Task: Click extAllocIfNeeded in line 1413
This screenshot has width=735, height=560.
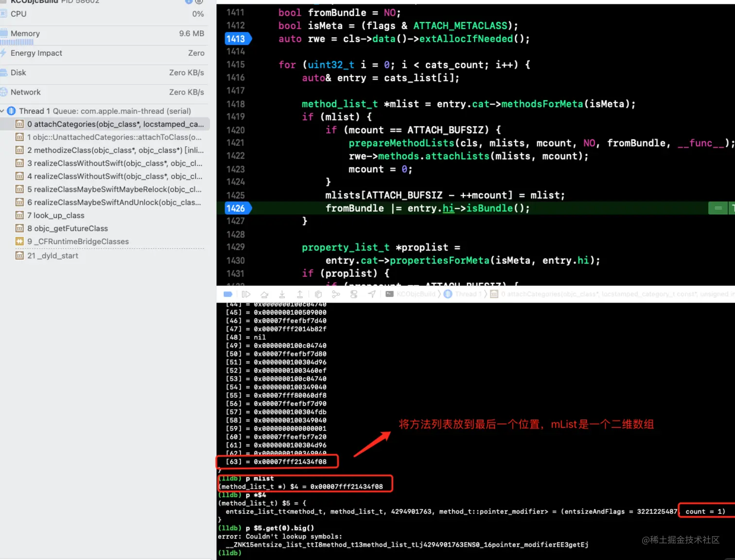Action: [466, 39]
